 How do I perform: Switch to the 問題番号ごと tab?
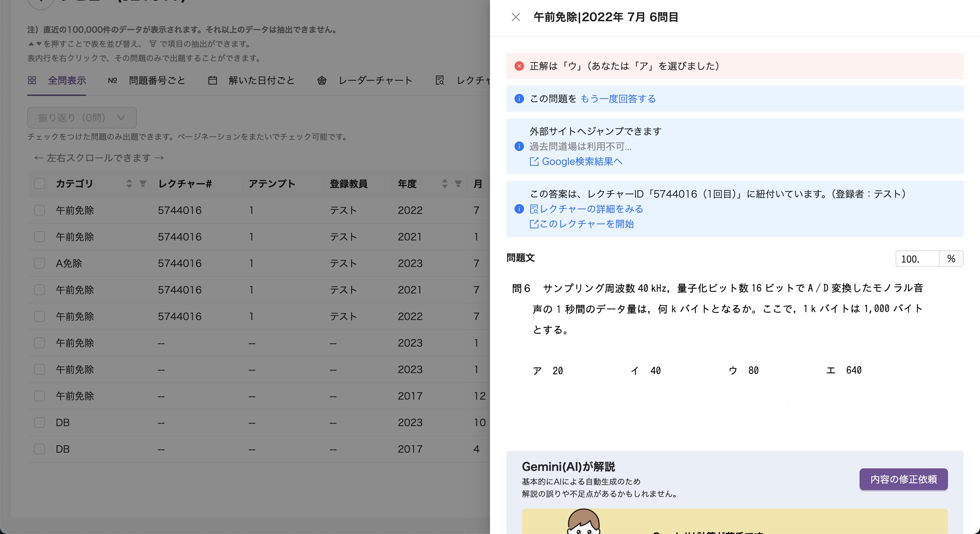tap(157, 81)
